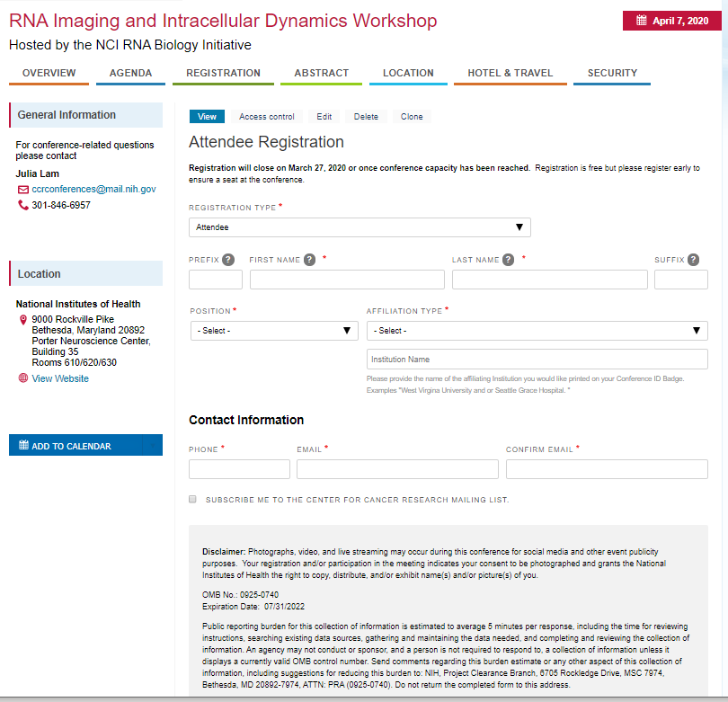
Task: Select the Access control tab
Action: (266, 117)
